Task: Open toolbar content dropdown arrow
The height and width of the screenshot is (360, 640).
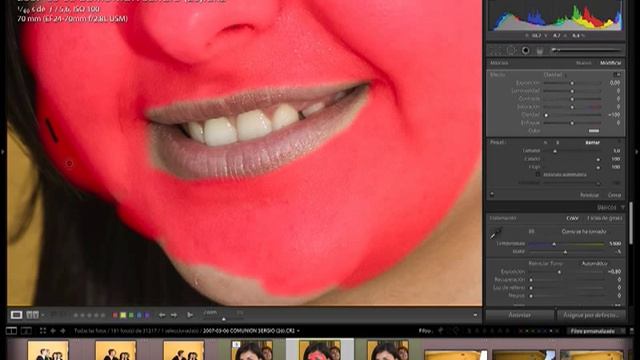Action: tap(475, 315)
